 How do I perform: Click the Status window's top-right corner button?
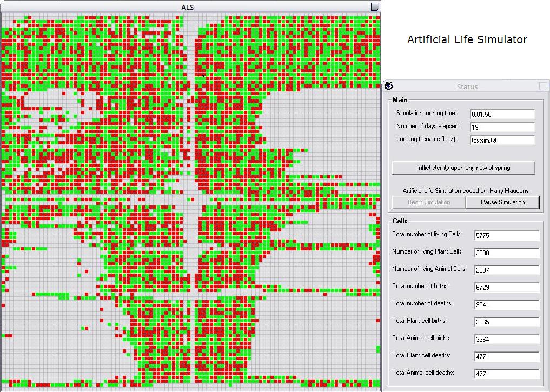543,86
